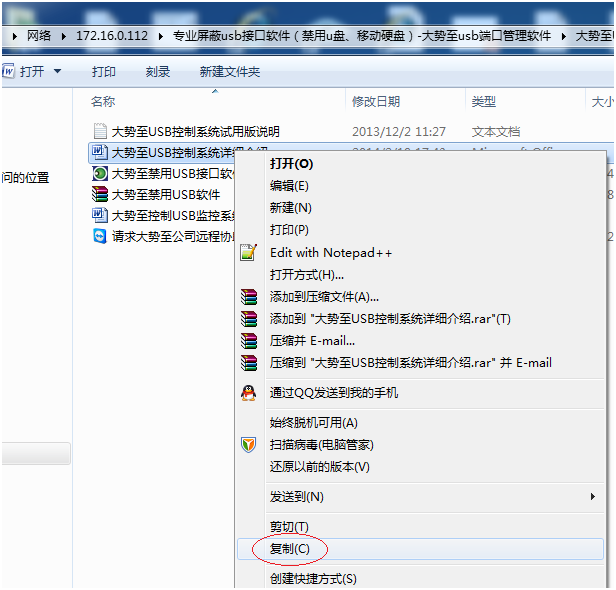
Task: Choose 剪切(T) from the context menu
Action: point(289,527)
